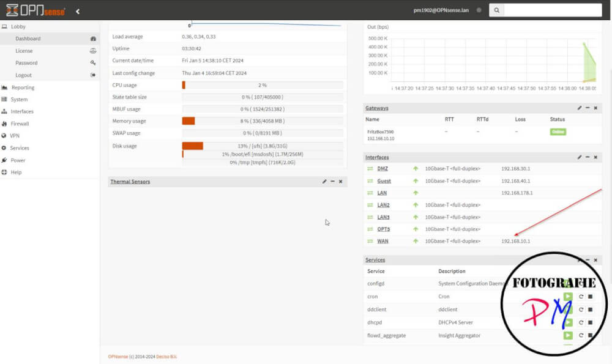Focus the top search input field

point(553,10)
